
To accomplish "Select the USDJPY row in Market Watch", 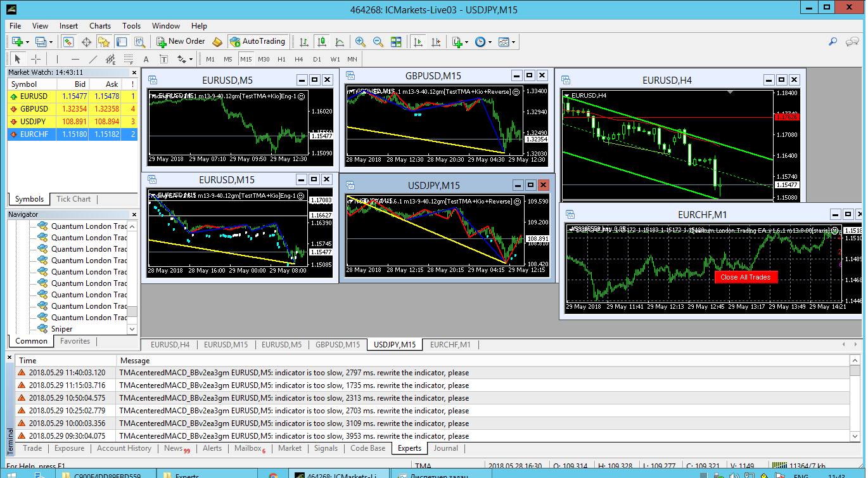I will click(72, 122).
